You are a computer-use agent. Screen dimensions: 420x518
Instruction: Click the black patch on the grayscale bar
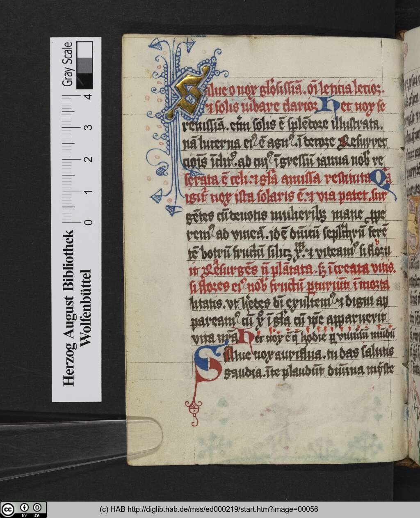[84, 82]
